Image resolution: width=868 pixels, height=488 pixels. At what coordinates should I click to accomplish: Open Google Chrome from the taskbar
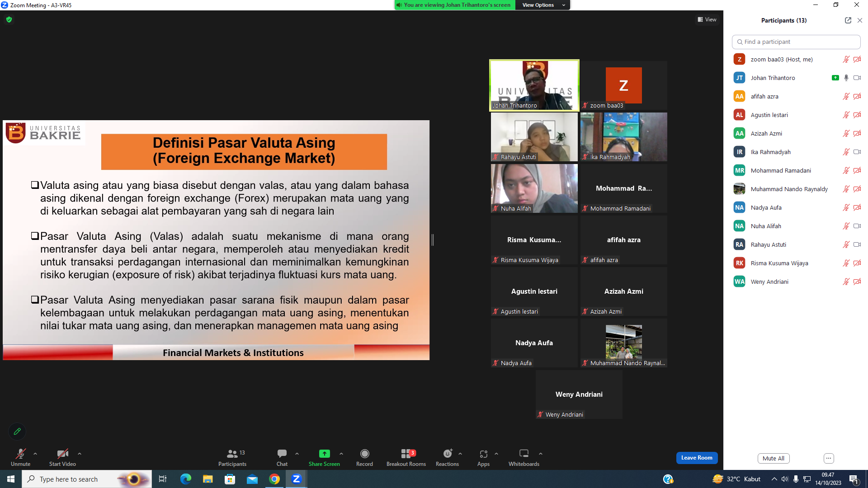pyautogui.click(x=274, y=479)
